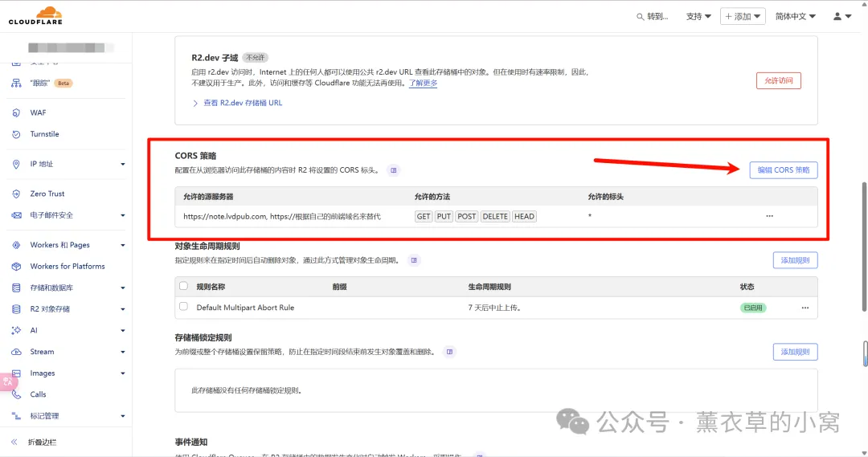The height and width of the screenshot is (457, 868).
Task: Click the Stream cloud icon
Action: 16,352
